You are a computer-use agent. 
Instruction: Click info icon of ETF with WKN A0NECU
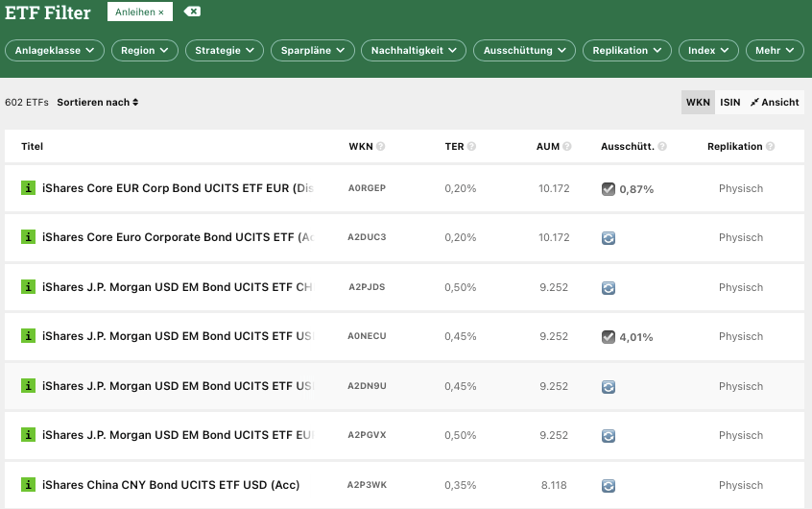28,336
